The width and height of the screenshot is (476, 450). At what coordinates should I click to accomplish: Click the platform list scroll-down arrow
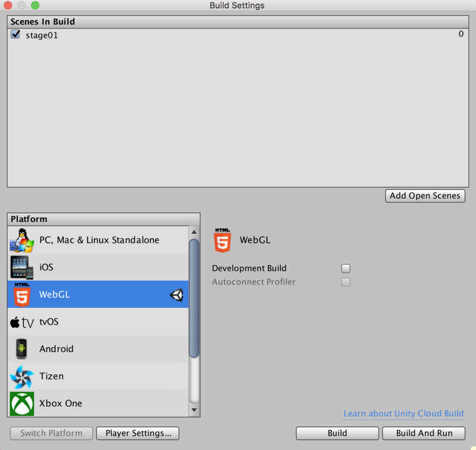point(194,410)
